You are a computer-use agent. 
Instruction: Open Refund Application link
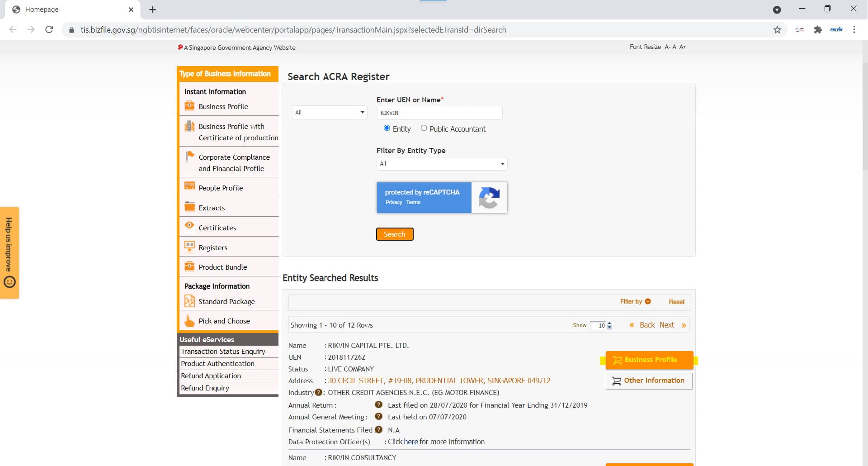point(211,376)
